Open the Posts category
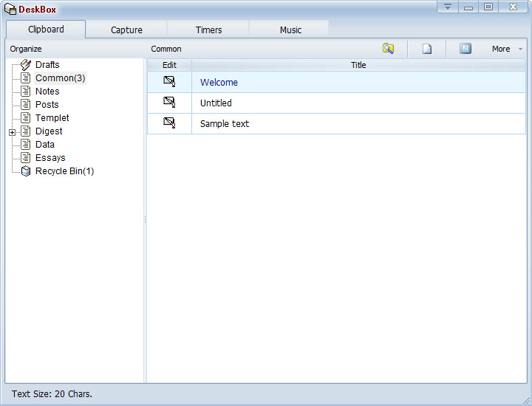Viewport: 532px width, 406px height. coord(47,104)
